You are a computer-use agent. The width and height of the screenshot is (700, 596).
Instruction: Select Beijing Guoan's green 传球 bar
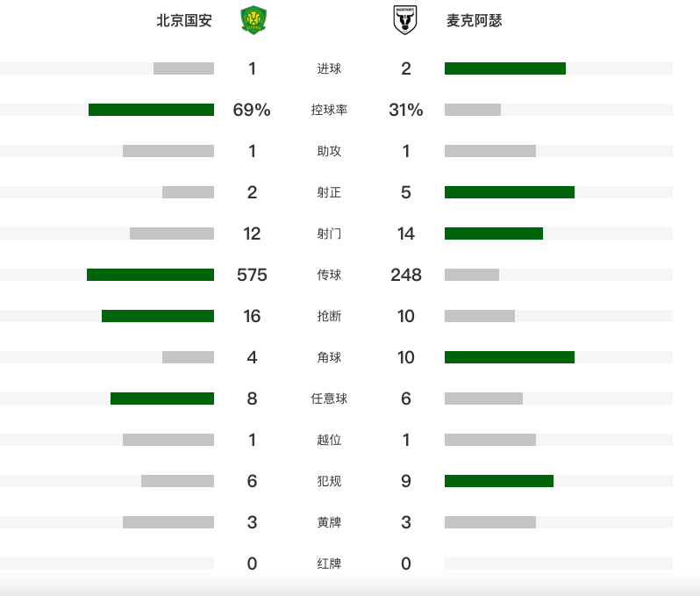150,275
